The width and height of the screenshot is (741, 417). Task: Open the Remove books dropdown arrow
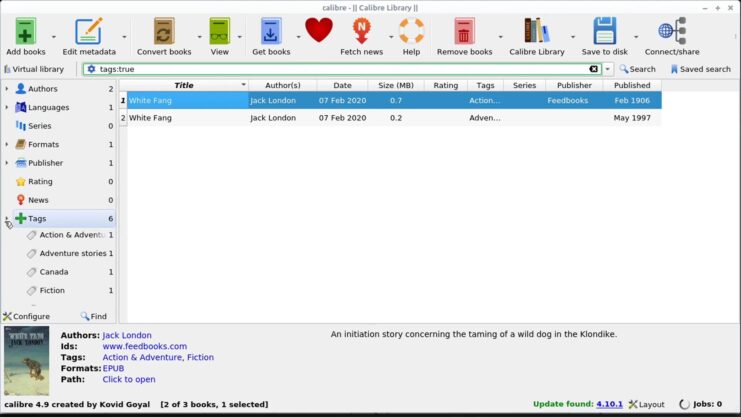(x=500, y=37)
